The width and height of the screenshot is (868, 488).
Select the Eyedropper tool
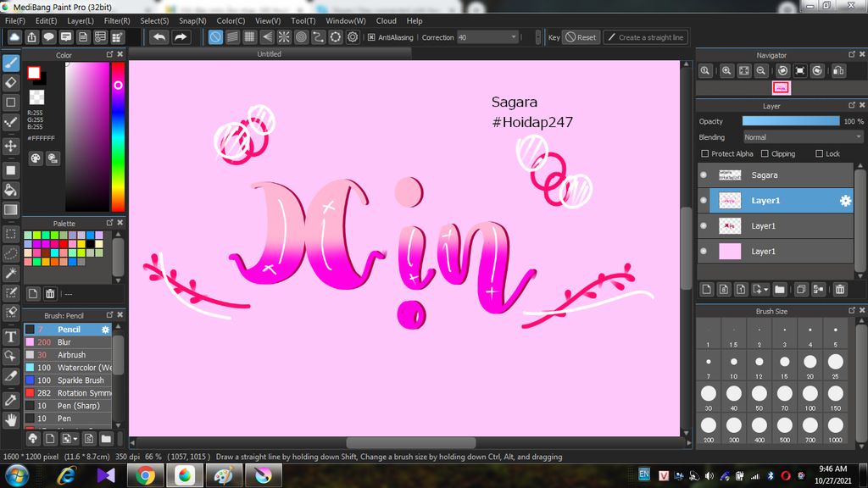click(x=10, y=400)
